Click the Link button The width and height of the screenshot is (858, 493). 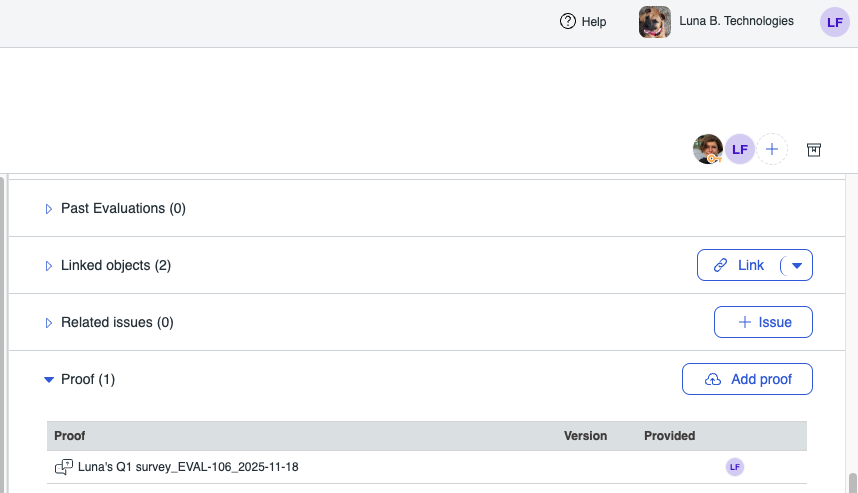739,266
